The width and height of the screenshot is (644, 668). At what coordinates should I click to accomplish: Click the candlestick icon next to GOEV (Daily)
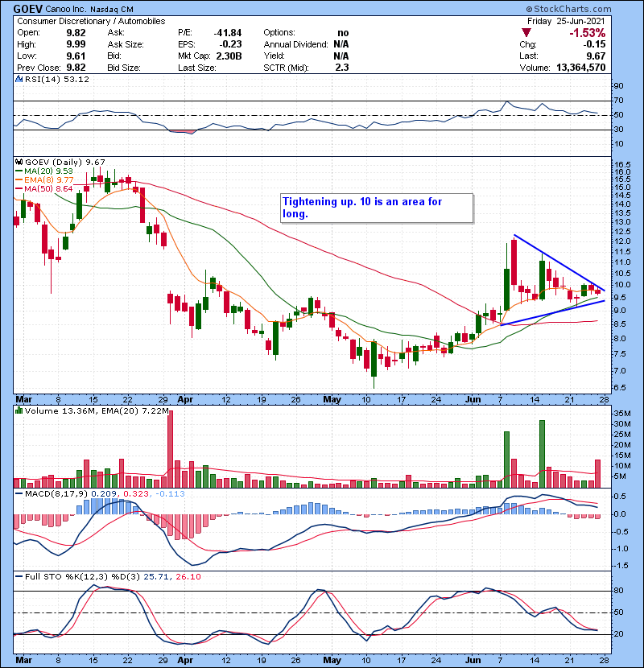pos(19,162)
